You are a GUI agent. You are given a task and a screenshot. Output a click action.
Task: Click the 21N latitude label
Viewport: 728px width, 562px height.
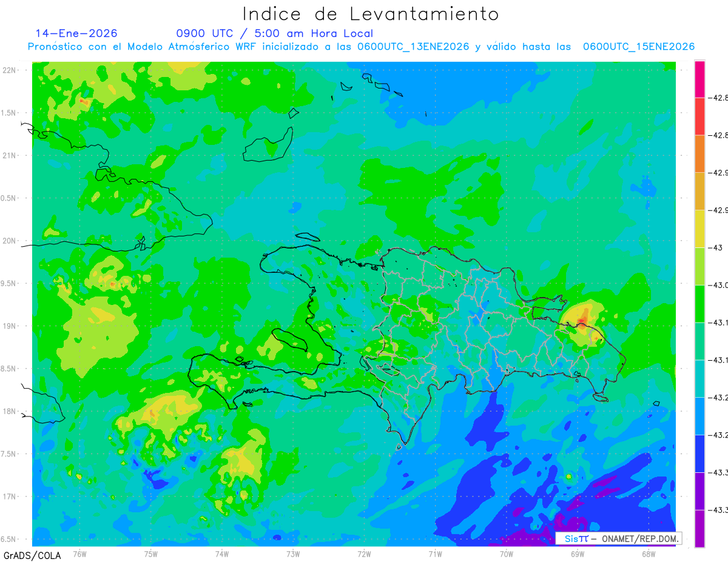pyautogui.click(x=10, y=155)
